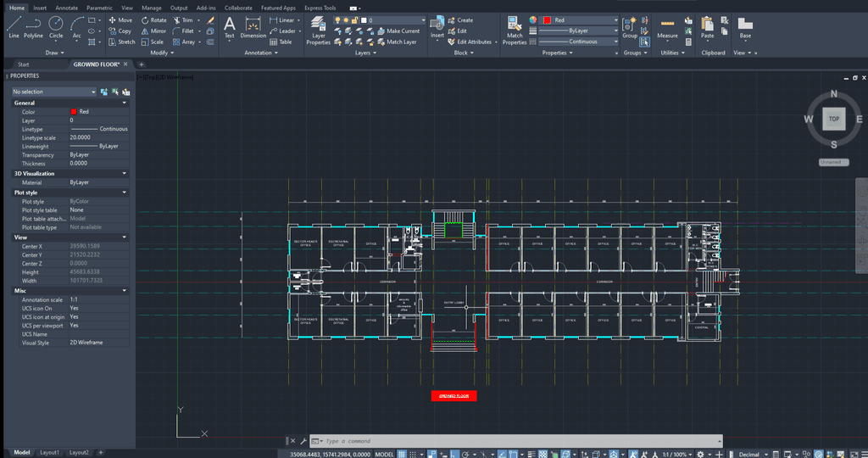Select the Circle tool
868x458 pixels.
(56, 26)
